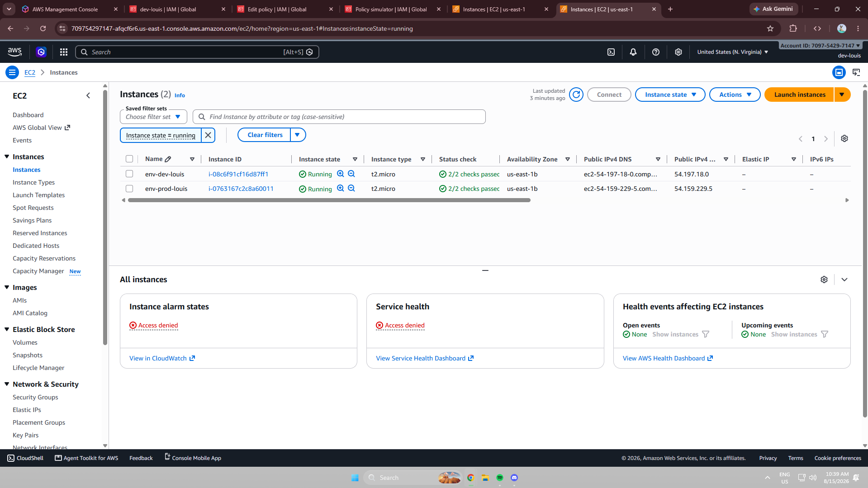Screen dimensions: 868x488
Task: Collapse the Elastic Block Store section
Action: [7, 329]
